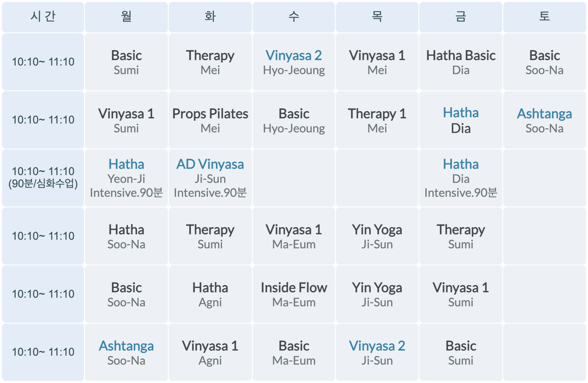This screenshot has height=383, width=588.
Task: Click the Inside Flow Ma-Eum class
Action: [294, 294]
